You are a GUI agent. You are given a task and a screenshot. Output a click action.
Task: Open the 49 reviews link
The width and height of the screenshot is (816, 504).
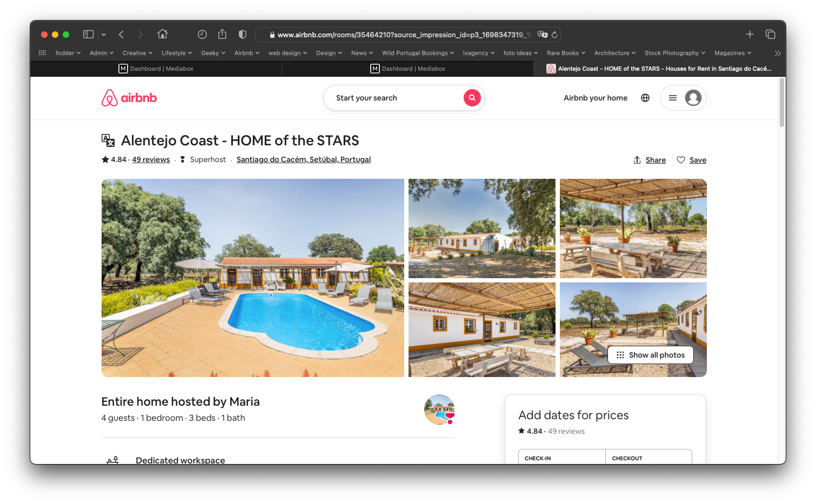(151, 159)
